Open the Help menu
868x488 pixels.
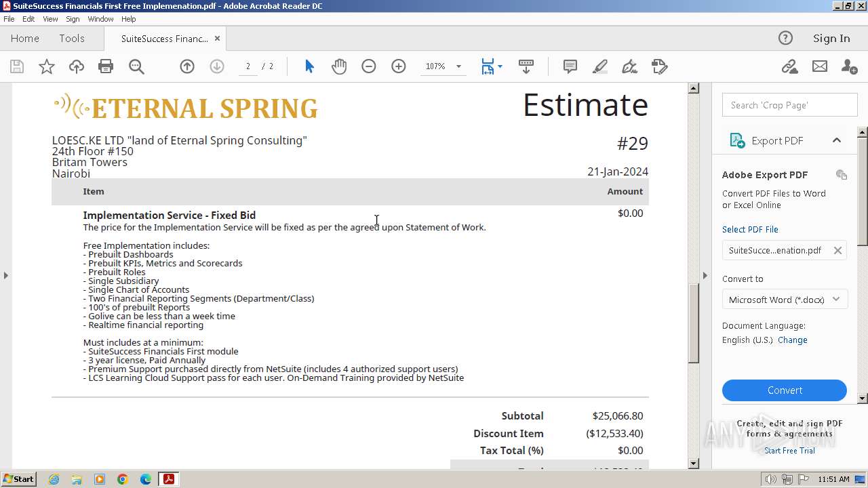point(129,19)
